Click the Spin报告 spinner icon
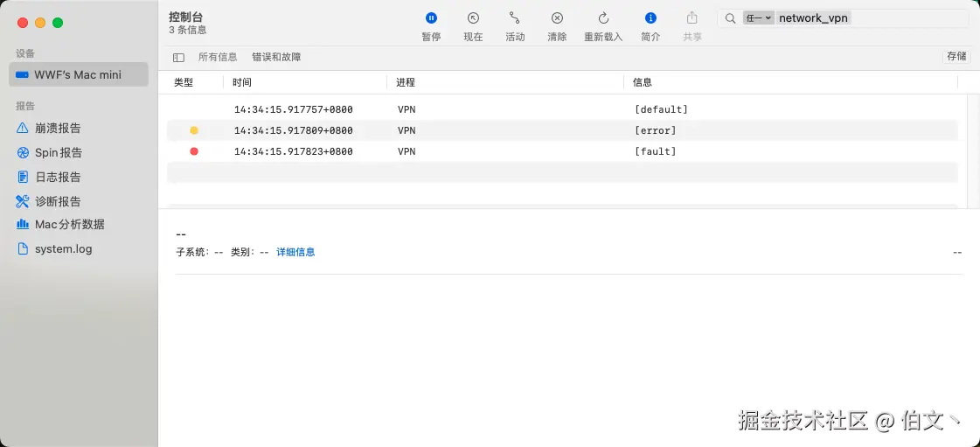Image resolution: width=980 pixels, height=447 pixels. [23, 152]
